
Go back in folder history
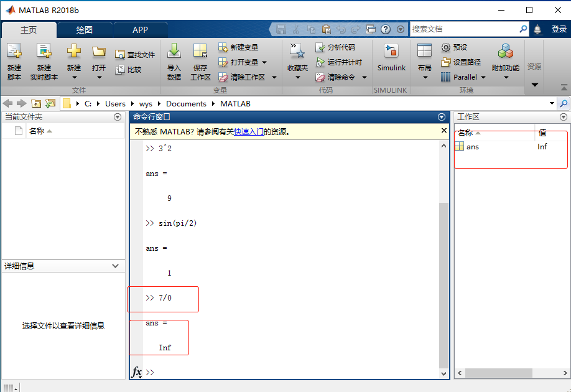pyautogui.click(x=7, y=103)
